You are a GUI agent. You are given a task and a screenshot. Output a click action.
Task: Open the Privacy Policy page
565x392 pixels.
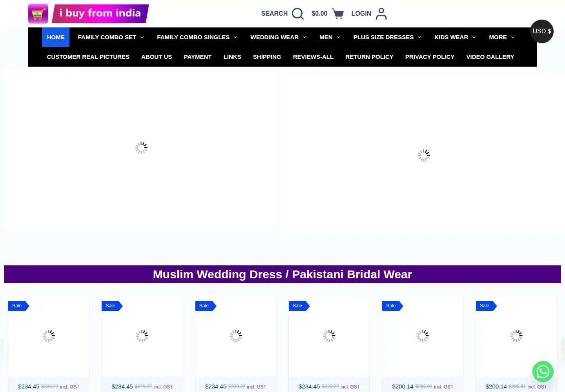[430, 57]
